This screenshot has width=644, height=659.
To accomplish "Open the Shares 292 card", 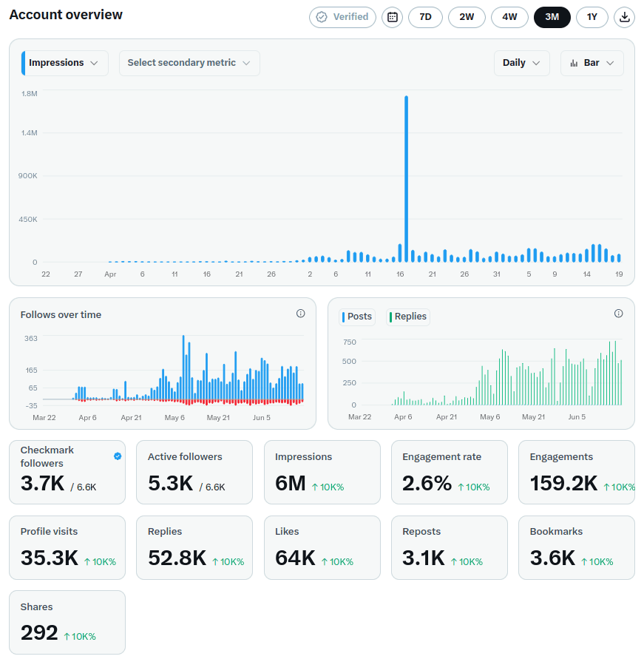I will tap(67, 623).
